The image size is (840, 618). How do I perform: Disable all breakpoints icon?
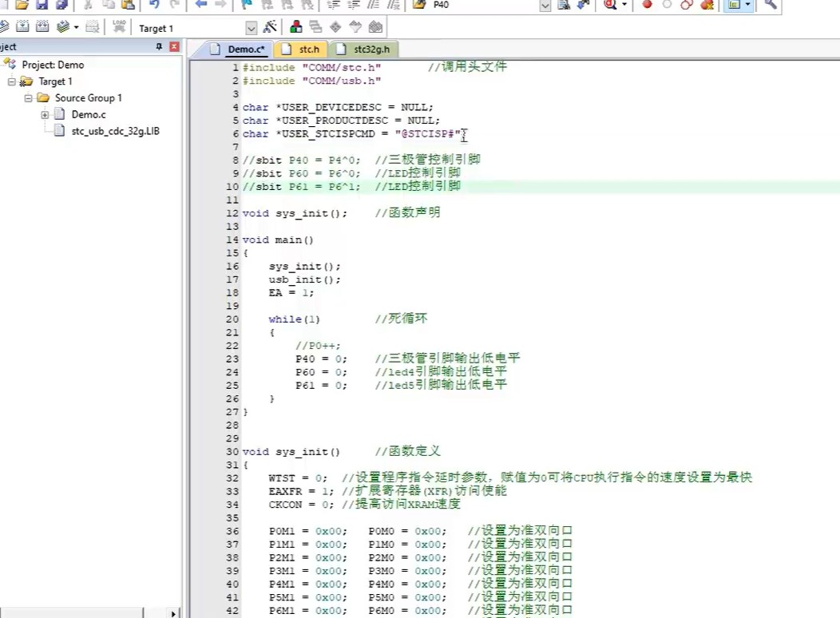click(687, 5)
